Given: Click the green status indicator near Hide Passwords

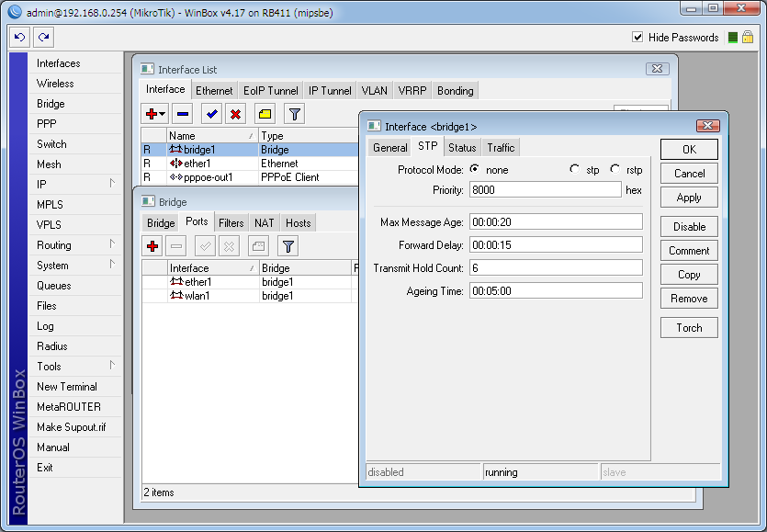Looking at the screenshot, I should pyautogui.click(x=732, y=38).
